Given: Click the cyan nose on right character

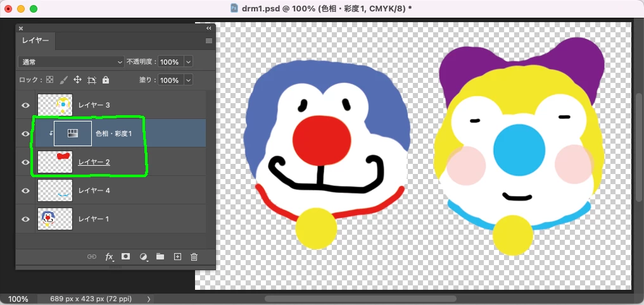Looking at the screenshot, I should [519, 150].
